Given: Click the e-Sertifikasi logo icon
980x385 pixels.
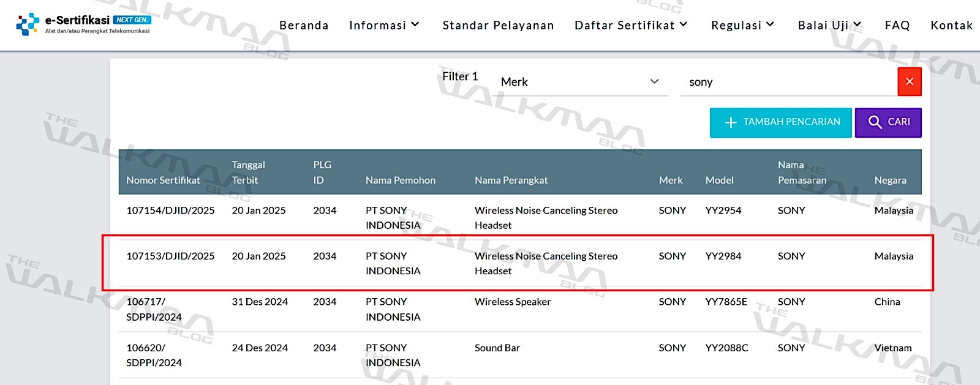Looking at the screenshot, I should (x=27, y=24).
